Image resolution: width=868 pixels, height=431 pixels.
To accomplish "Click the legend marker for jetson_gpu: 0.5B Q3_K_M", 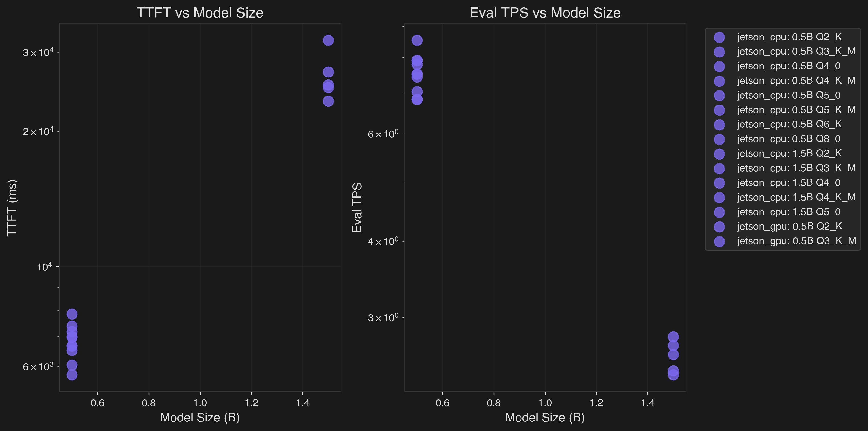I will pyautogui.click(x=720, y=241).
